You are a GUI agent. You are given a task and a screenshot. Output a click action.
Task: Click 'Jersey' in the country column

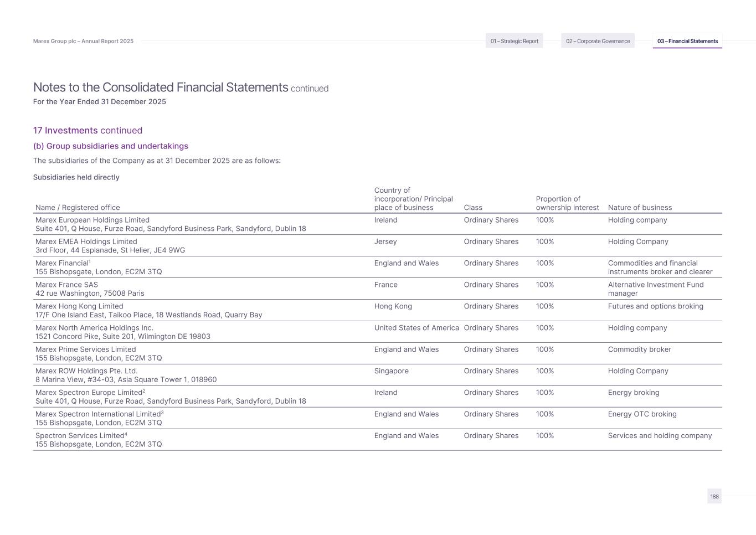click(x=385, y=241)
